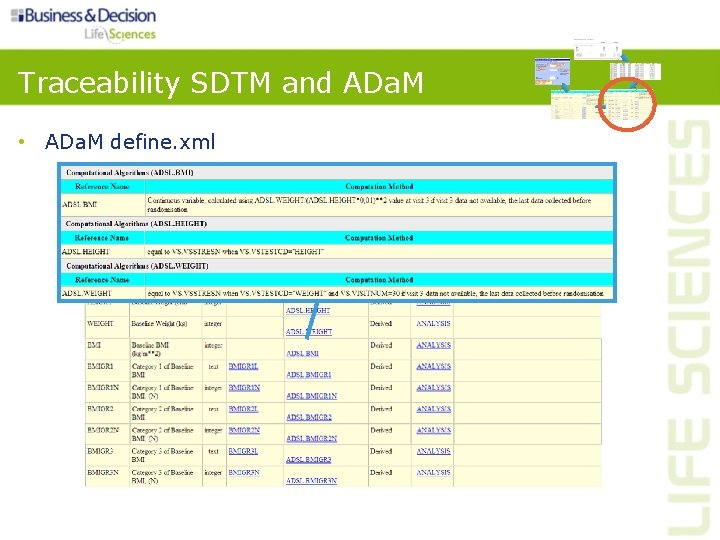Click the ADSL.BMIGR3N link

point(311,481)
